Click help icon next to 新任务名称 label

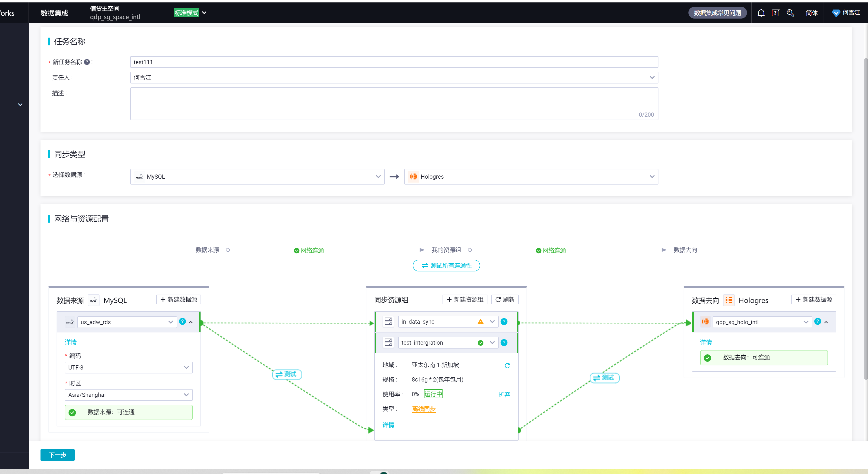pyautogui.click(x=87, y=62)
